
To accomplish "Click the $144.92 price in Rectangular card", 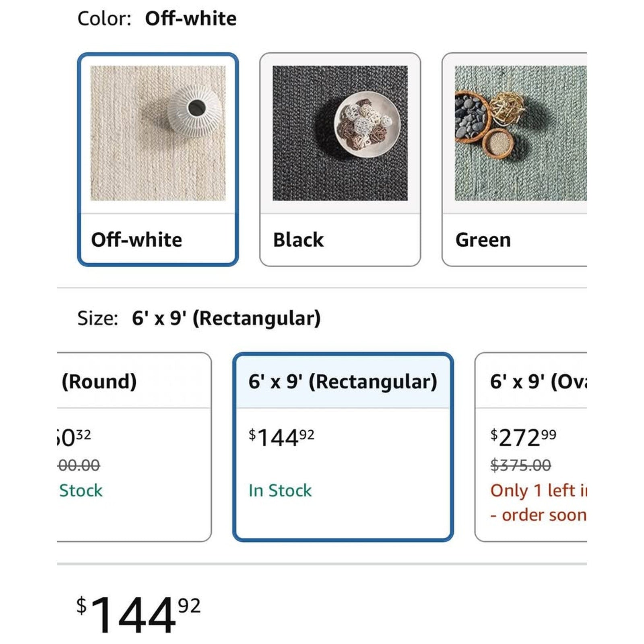I will 281,438.
